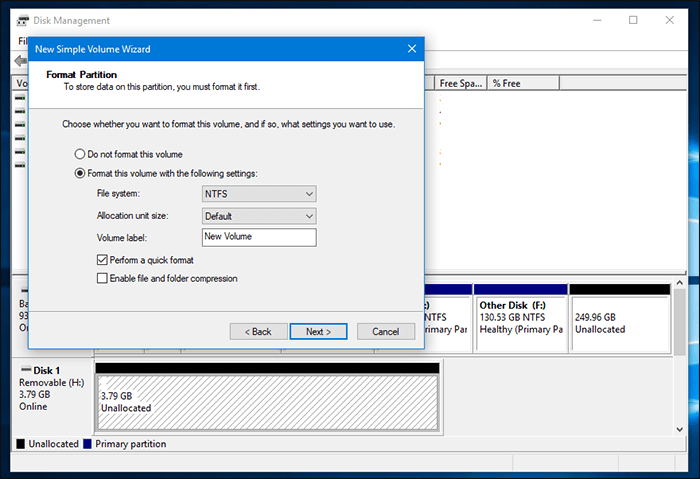Cancel the volume wizard

point(386,331)
